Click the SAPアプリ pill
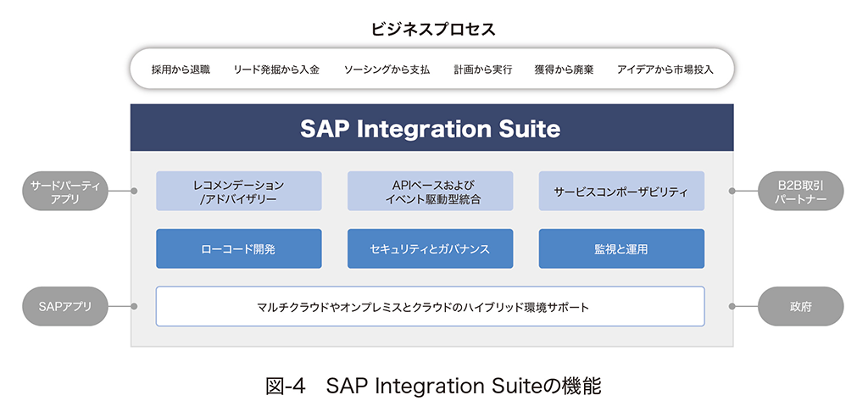Screen dimensions: 868x412 click(x=64, y=306)
